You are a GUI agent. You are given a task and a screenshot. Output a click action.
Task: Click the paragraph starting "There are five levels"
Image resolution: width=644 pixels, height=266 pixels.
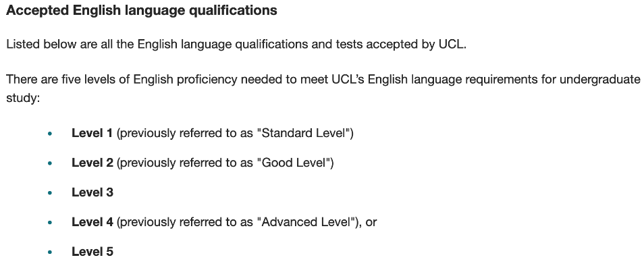(323, 88)
